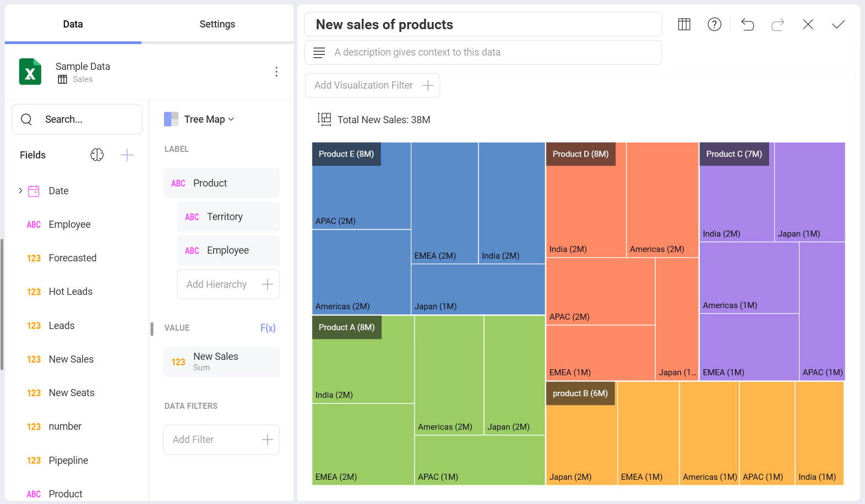Click the Total New Sales pivot icon

pos(324,119)
